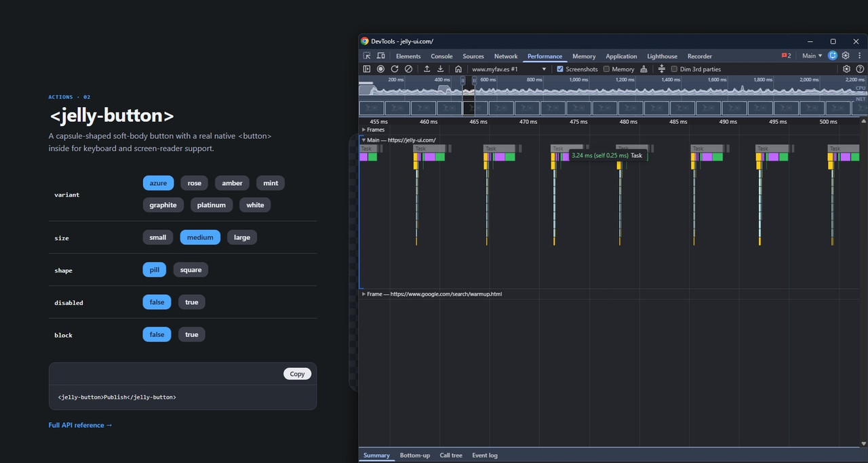The width and height of the screenshot is (868, 463).
Task: Open the Full API reference link
Action: click(x=80, y=425)
